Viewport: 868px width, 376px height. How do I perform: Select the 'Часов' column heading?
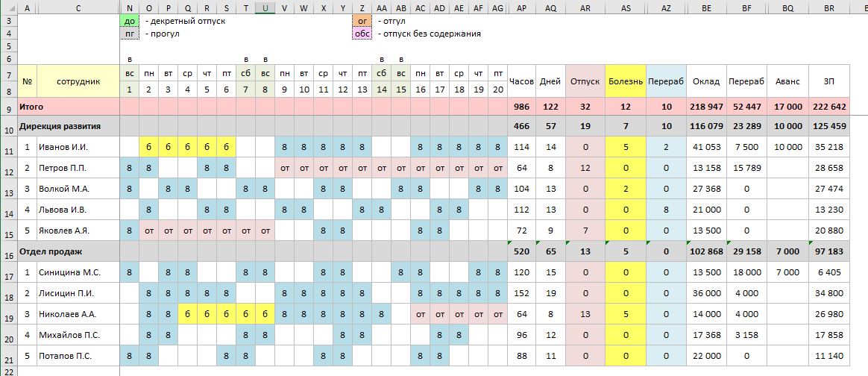coord(521,81)
